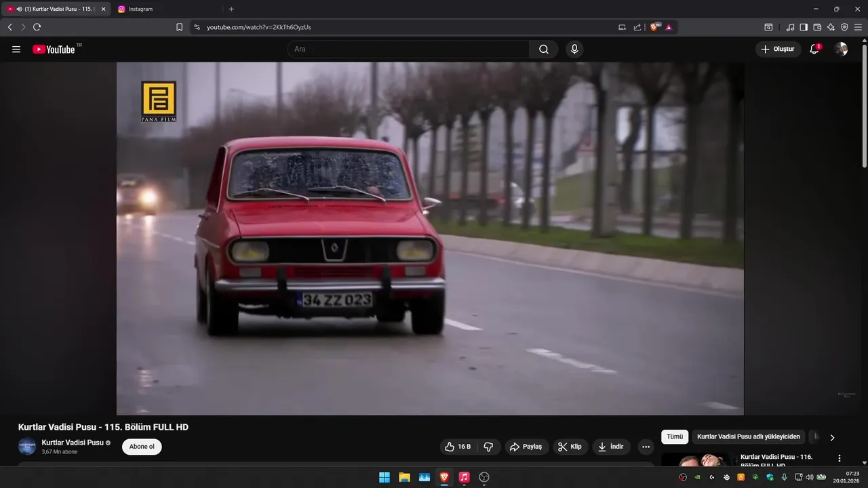Toggle the browser sidebar panel
This screenshot has height=488, width=868.
[x=804, y=27]
